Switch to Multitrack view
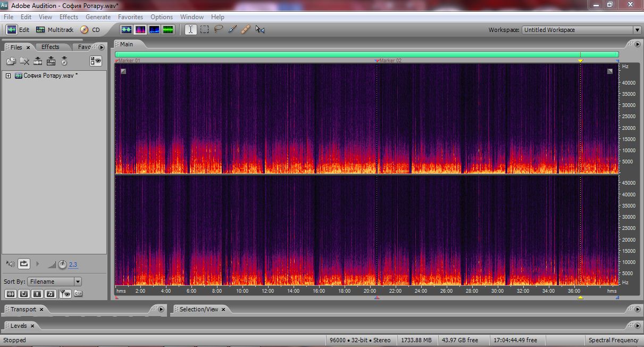The height and width of the screenshot is (347, 644). (x=55, y=30)
